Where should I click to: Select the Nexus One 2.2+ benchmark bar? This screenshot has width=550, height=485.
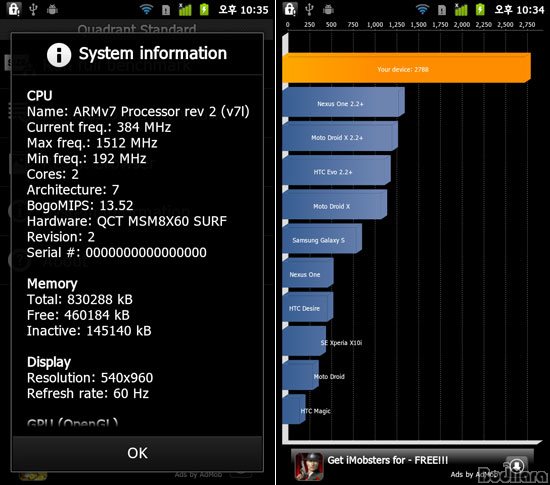(x=343, y=102)
